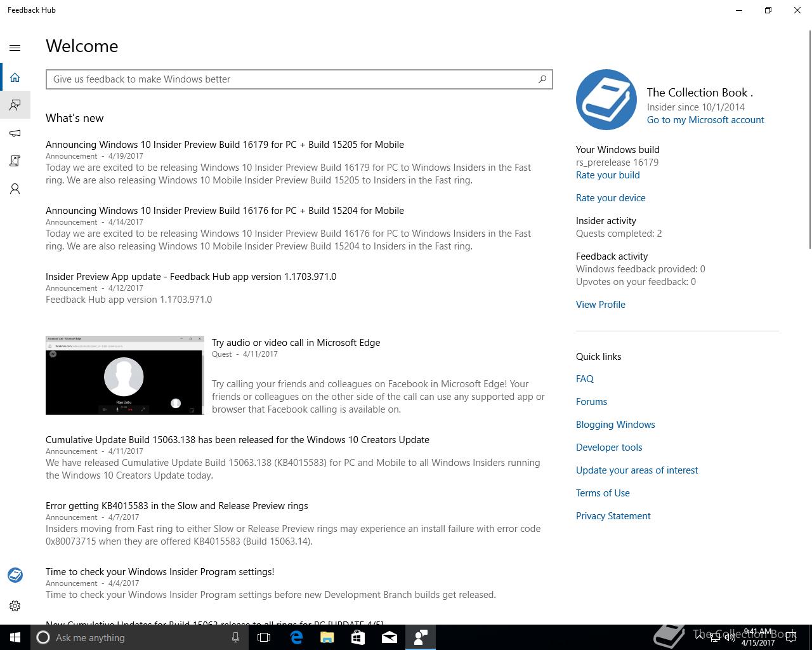
Task: Open View Profile link
Action: [601, 305]
